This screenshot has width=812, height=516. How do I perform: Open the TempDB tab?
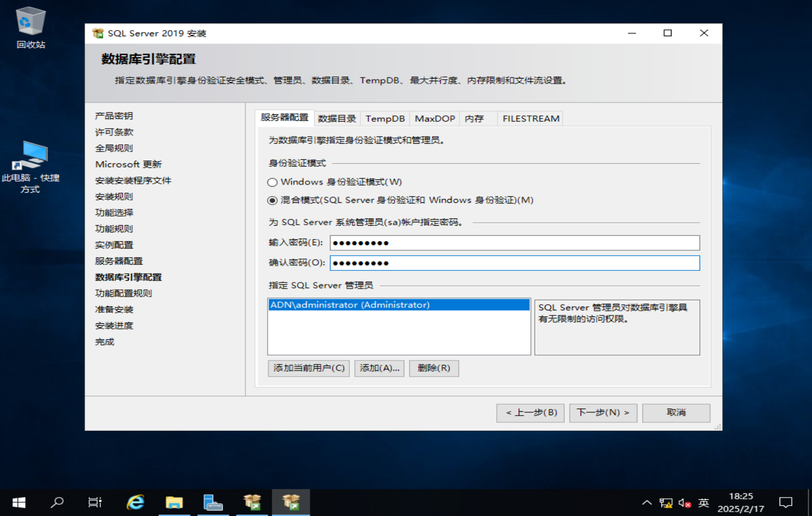[x=385, y=119]
